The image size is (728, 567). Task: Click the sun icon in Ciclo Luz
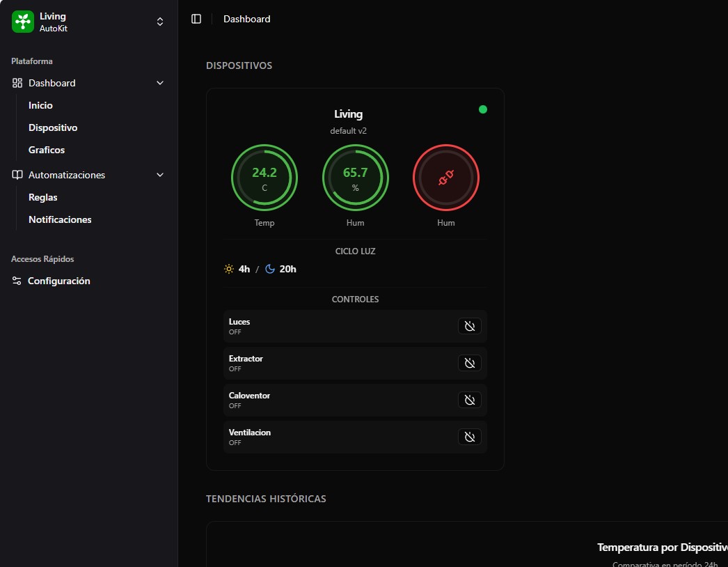(x=229, y=269)
